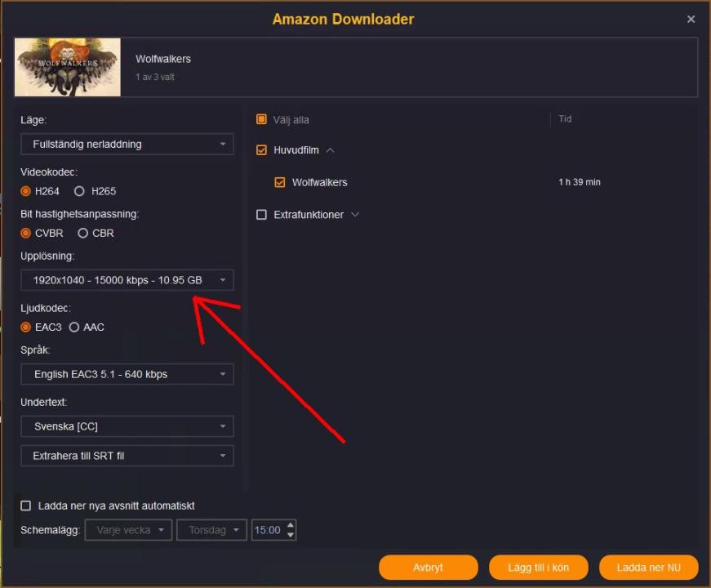The width and height of the screenshot is (711, 588).
Task: Enable Ladda ner nya avsnitt automatiskt
Action: (x=26, y=506)
